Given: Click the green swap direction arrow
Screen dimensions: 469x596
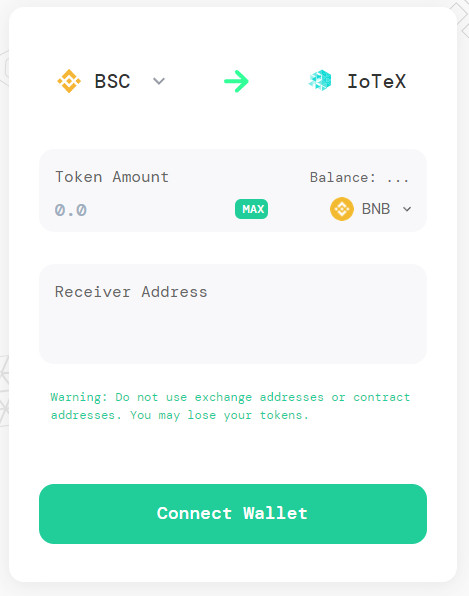Looking at the screenshot, I should pos(236,81).
